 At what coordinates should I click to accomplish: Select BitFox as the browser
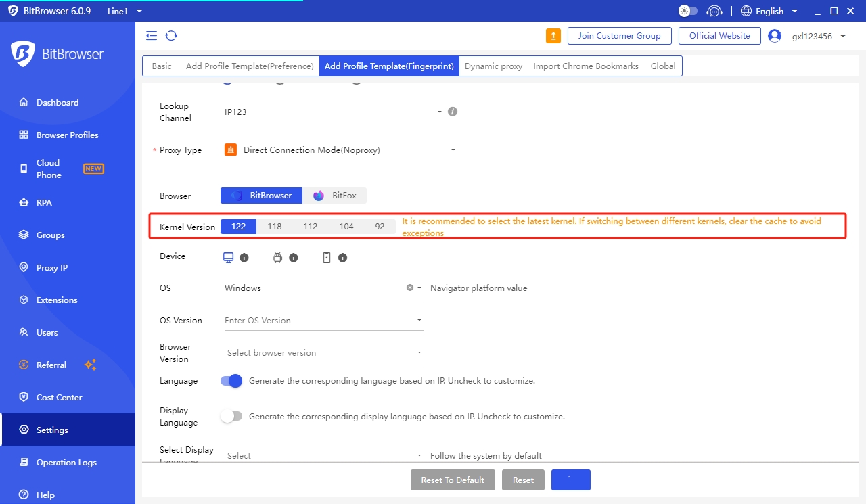pos(334,196)
